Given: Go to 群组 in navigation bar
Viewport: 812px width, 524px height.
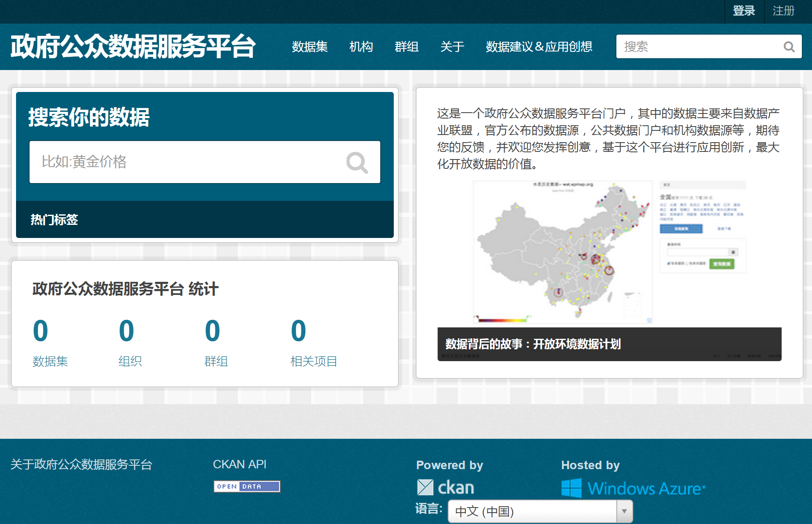Looking at the screenshot, I should (406, 47).
